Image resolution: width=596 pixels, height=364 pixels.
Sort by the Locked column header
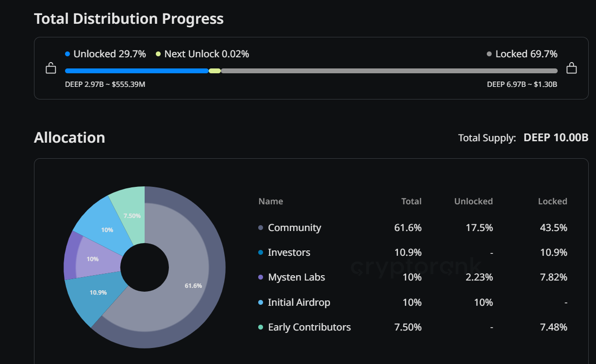click(x=552, y=201)
